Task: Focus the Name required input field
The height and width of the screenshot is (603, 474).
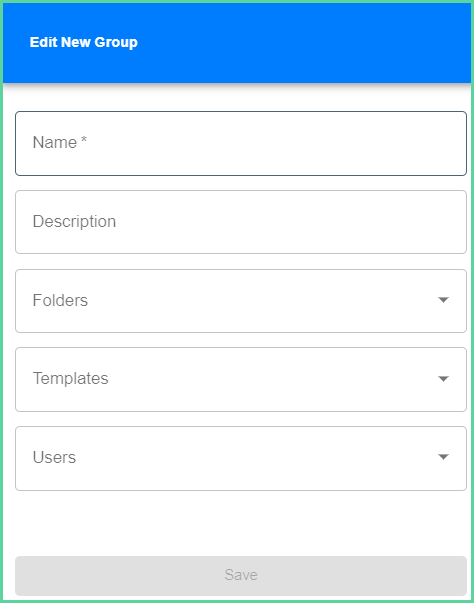Action: click(x=241, y=143)
